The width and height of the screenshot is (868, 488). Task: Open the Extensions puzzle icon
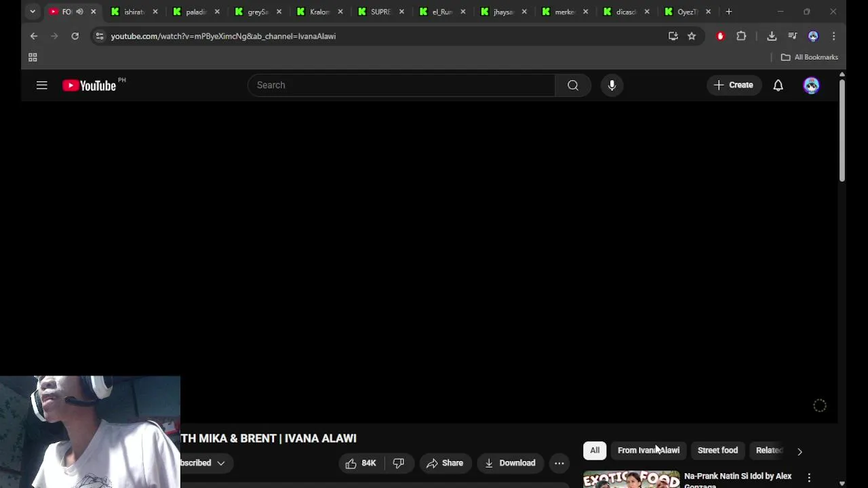[741, 36]
